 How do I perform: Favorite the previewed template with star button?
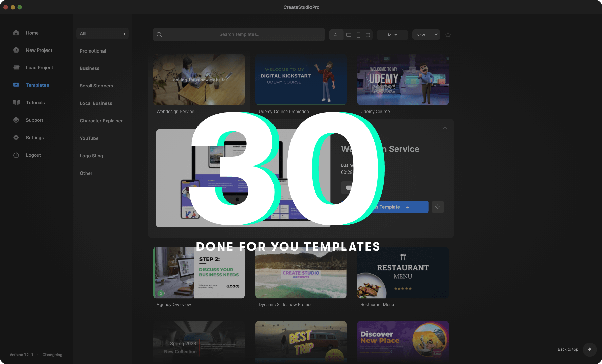pos(438,207)
